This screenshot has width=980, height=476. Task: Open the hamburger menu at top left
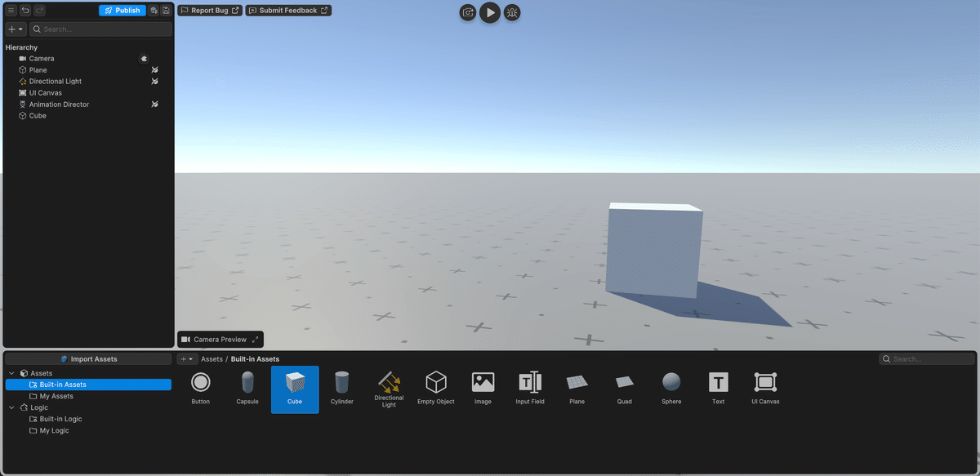11,10
